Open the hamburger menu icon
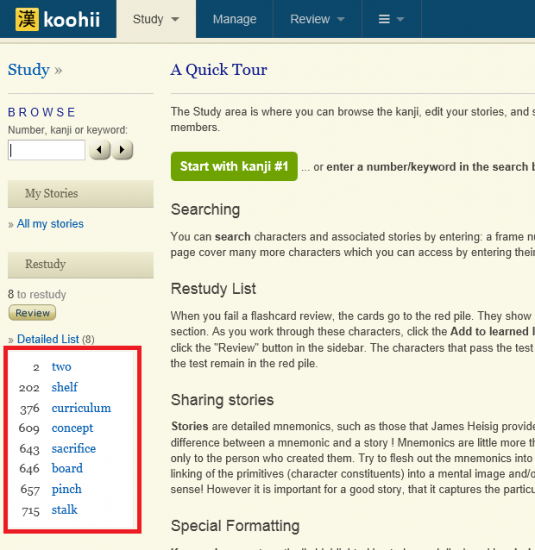Image resolution: width=535 pixels, height=550 pixels. click(384, 19)
